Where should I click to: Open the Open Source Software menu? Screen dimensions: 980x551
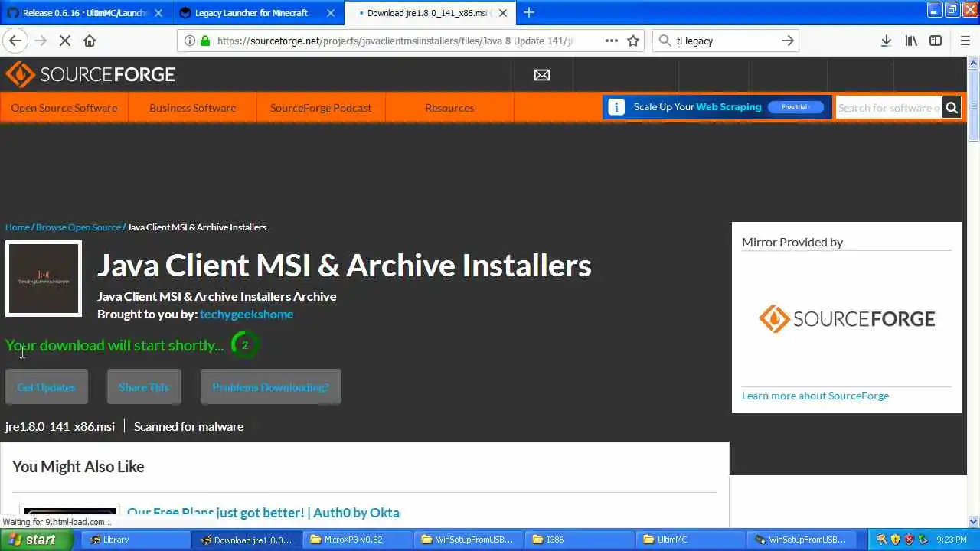pyautogui.click(x=64, y=108)
